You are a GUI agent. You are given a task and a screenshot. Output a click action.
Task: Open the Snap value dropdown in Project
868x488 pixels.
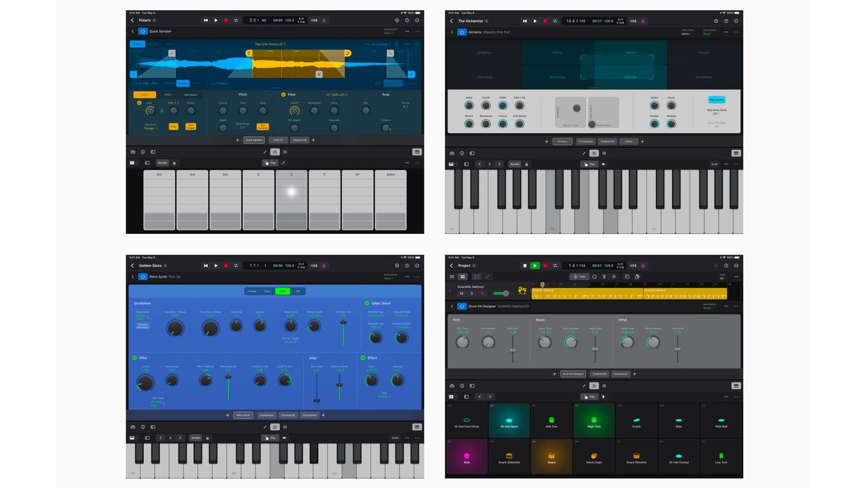722,278
